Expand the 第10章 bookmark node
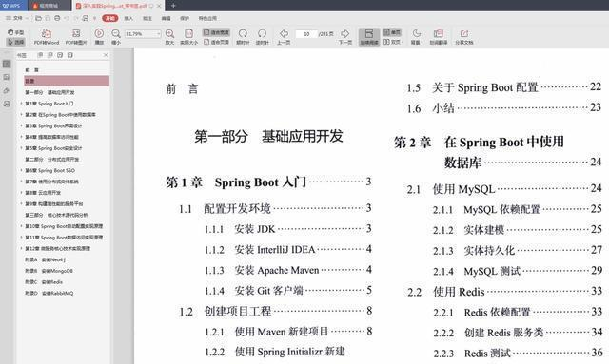Image resolution: width=609 pixels, height=364 pixels. (x=21, y=226)
